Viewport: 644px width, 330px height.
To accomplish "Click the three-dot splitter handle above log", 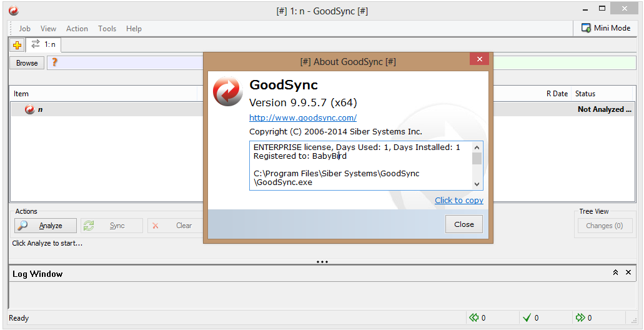I will [322, 261].
